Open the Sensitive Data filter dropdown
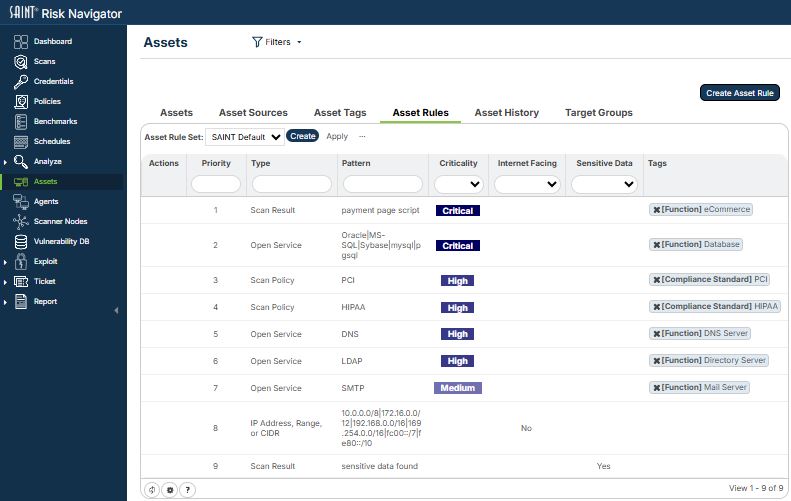Screen dimensions: 791x501 click(x=604, y=184)
